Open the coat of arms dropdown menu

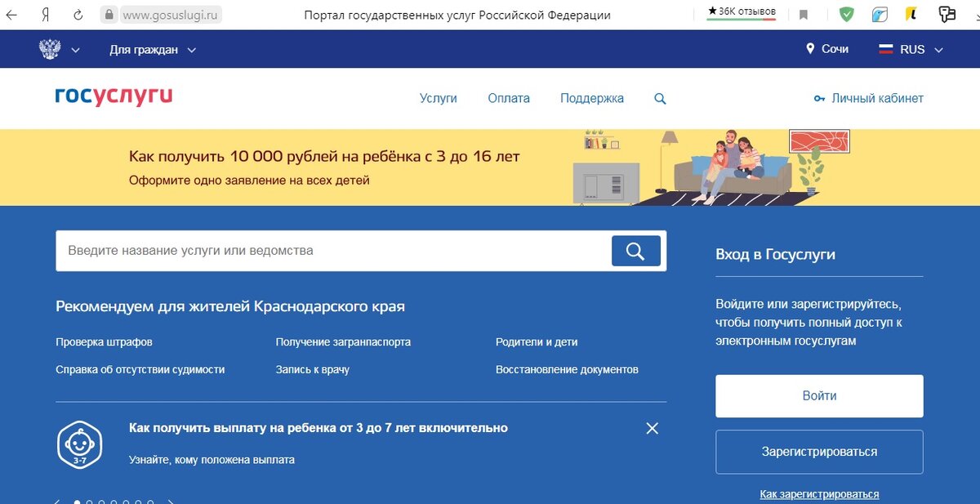[60, 48]
